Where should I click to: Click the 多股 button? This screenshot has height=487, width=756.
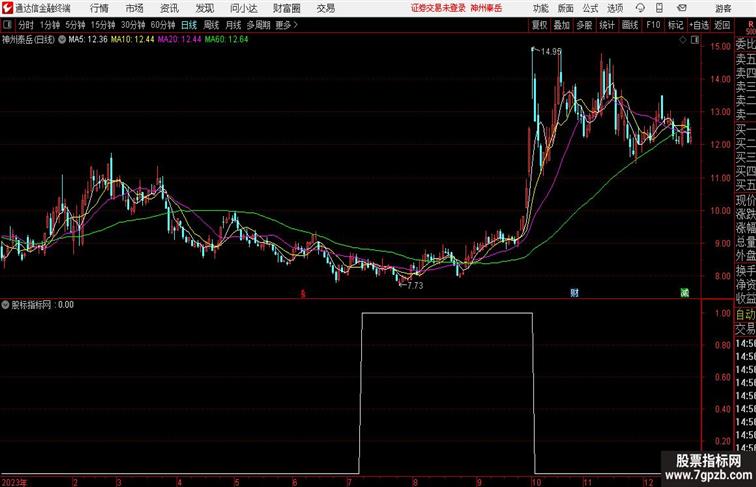[x=584, y=25]
